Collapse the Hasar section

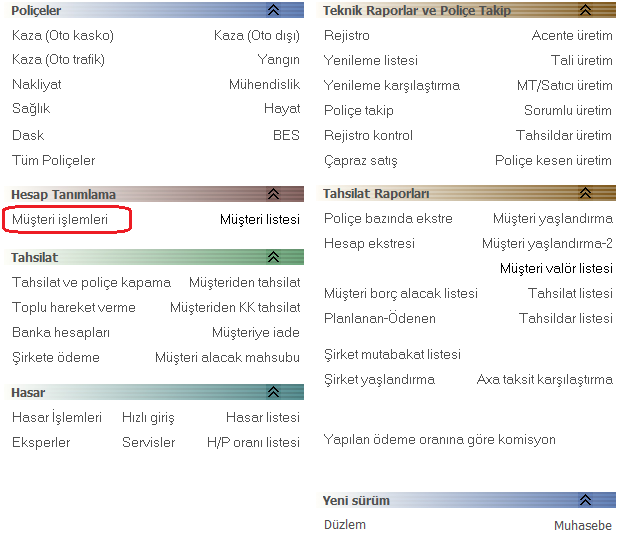tap(273, 392)
